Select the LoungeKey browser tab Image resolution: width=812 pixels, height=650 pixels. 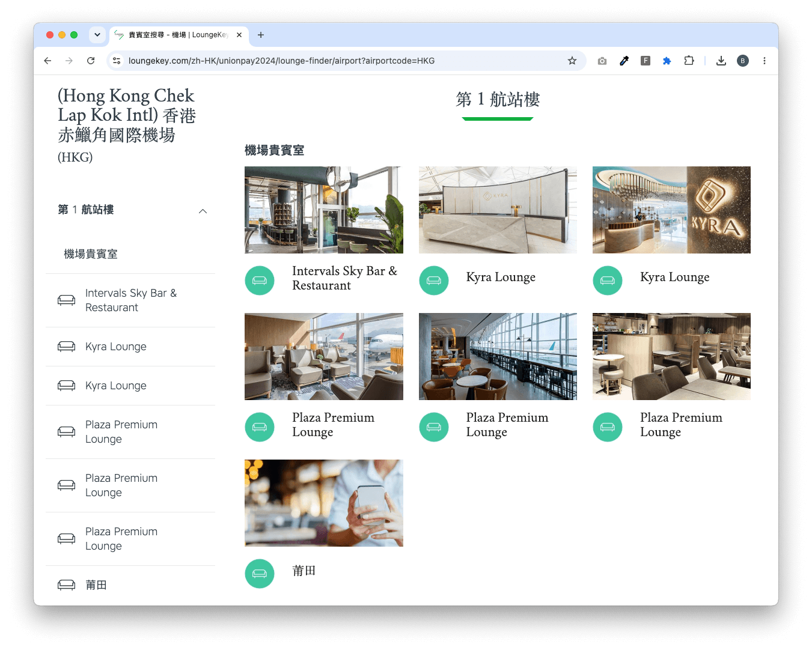(x=179, y=35)
